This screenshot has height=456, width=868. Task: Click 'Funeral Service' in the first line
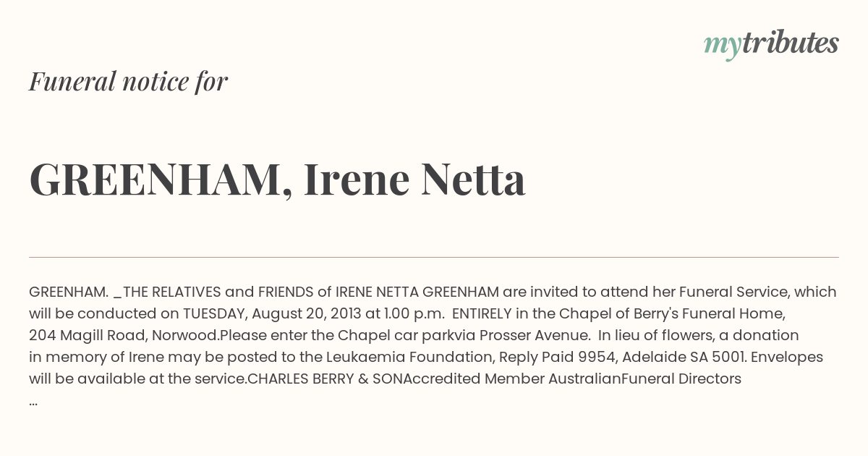pyautogui.click(x=734, y=292)
